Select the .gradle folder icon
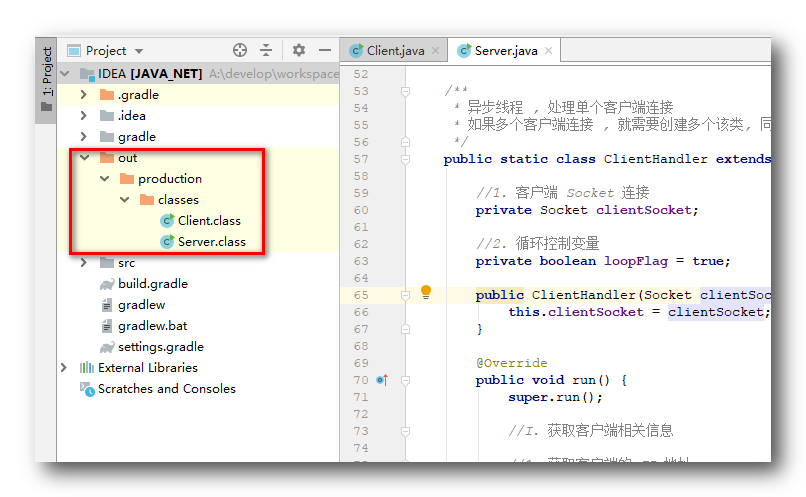The image size is (806, 497). click(x=107, y=95)
